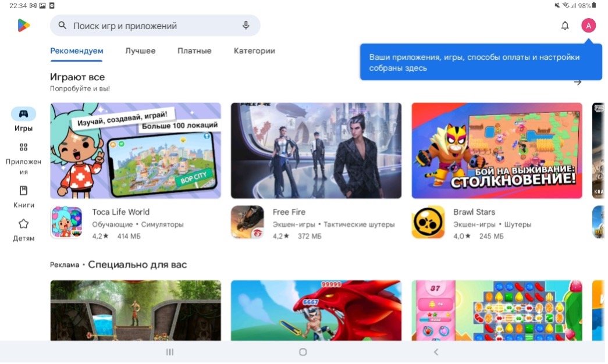Open the account profile avatar
This screenshot has height=364, width=608.
click(588, 26)
